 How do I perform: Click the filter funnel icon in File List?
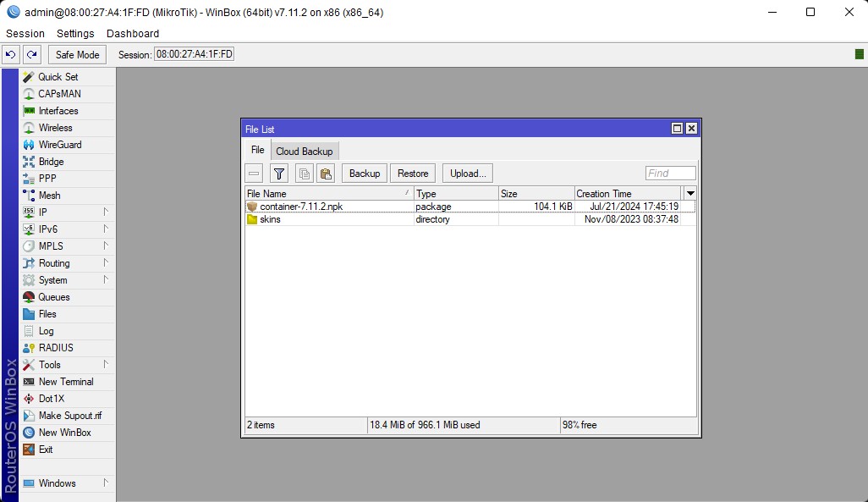[279, 174]
